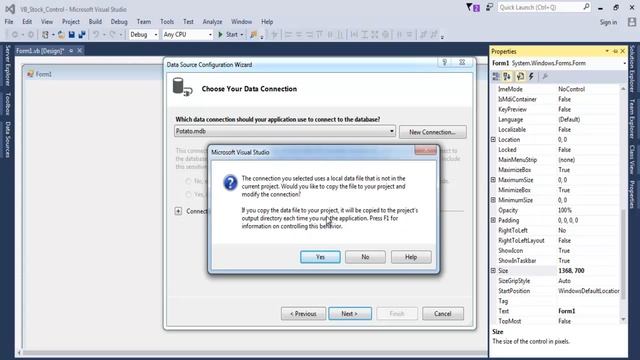Open the Project menu

71,22
